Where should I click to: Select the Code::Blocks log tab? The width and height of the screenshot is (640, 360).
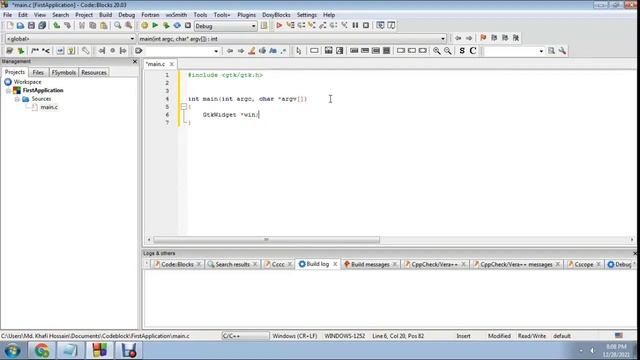pyautogui.click(x=177, y=264)
